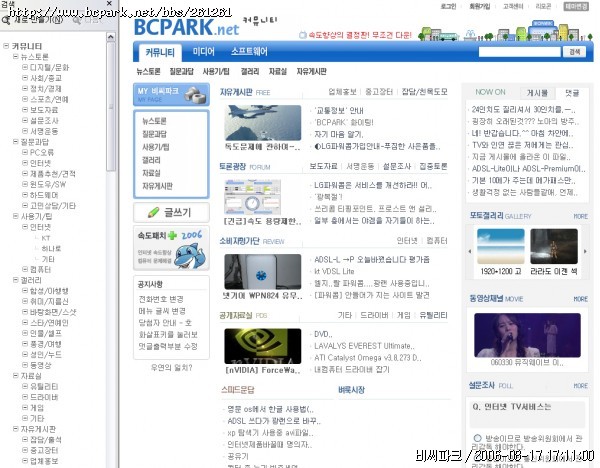Show previous photos with gallery left arrow
Viewport: 600px width, 468px height.
(470, 251)
